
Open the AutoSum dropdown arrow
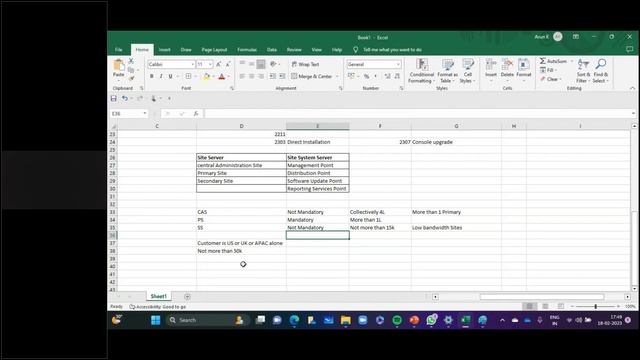(572, 61)
